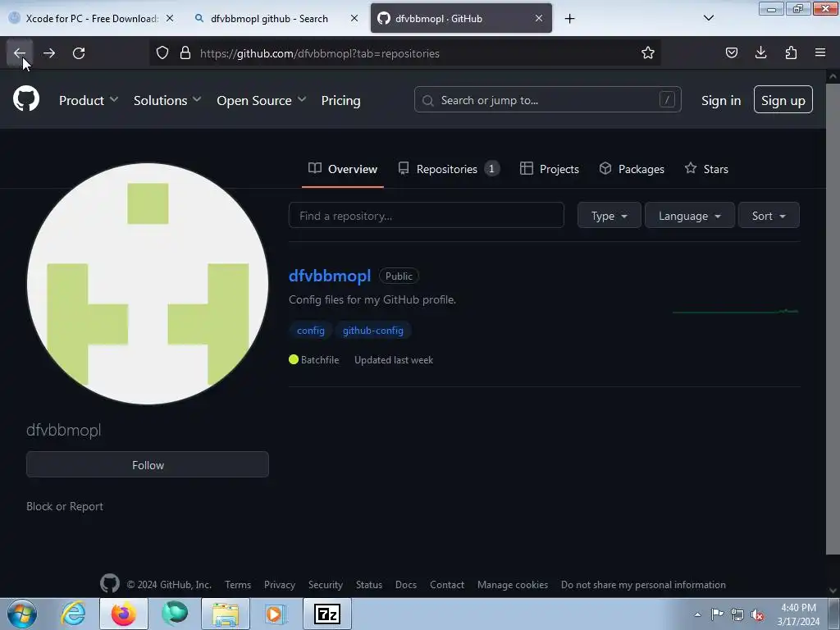Open the list all tabs chevron
The height and width of the screenshot is (630, 840).
tap(708, 18)
